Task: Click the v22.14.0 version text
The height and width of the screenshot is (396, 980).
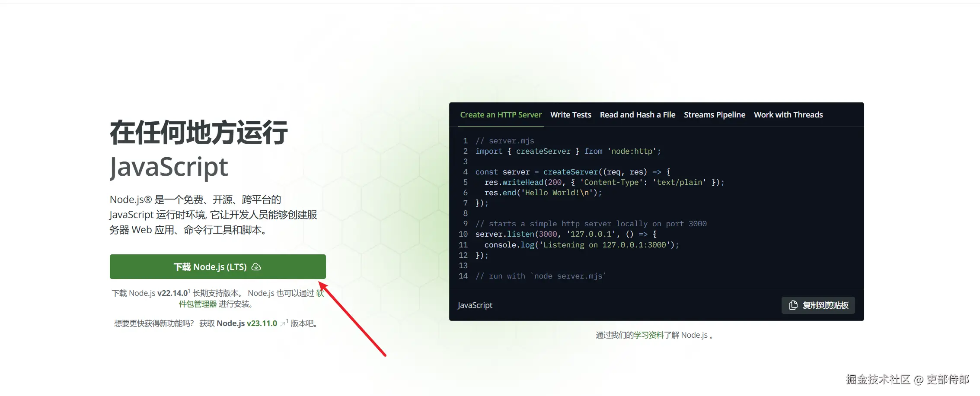Action: [172, 293]
